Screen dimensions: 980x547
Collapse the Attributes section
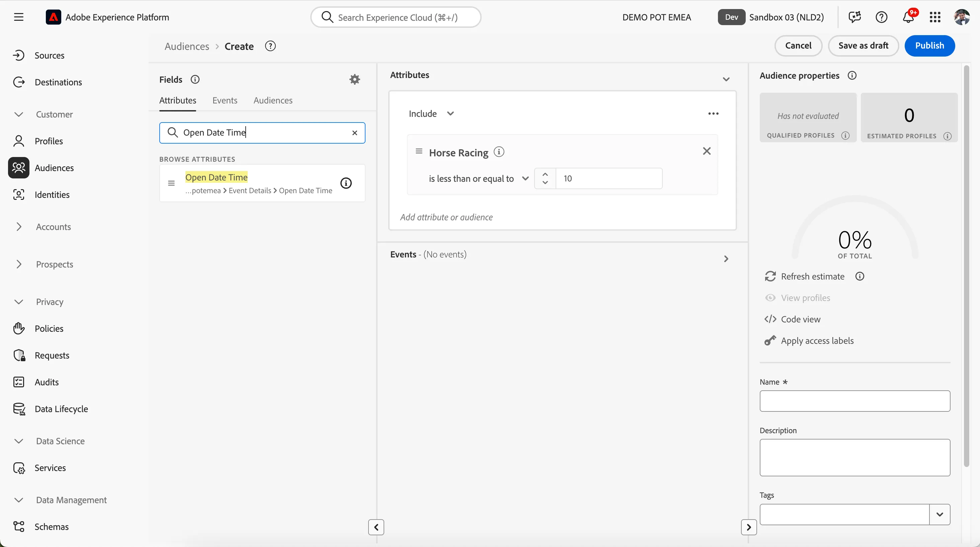click(726, 79)
